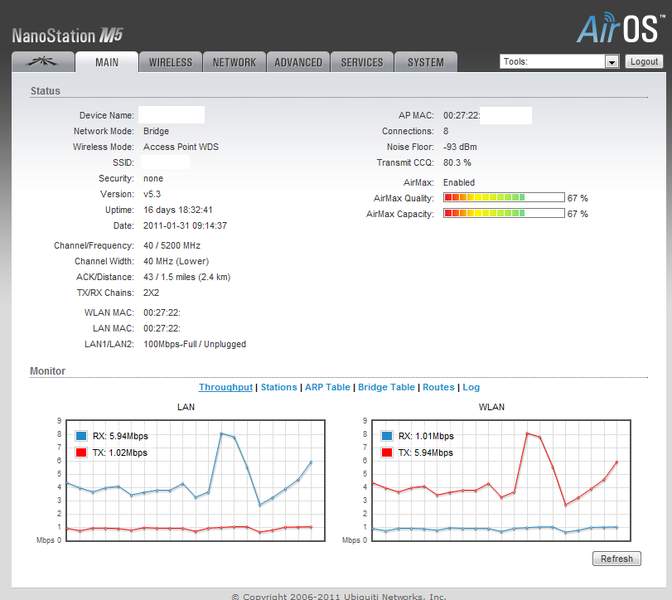Image resolution: width=672 pixels, height=600 pixels.
Task: Select the 'Access Point WDS' value
Action: pos(181,147)
